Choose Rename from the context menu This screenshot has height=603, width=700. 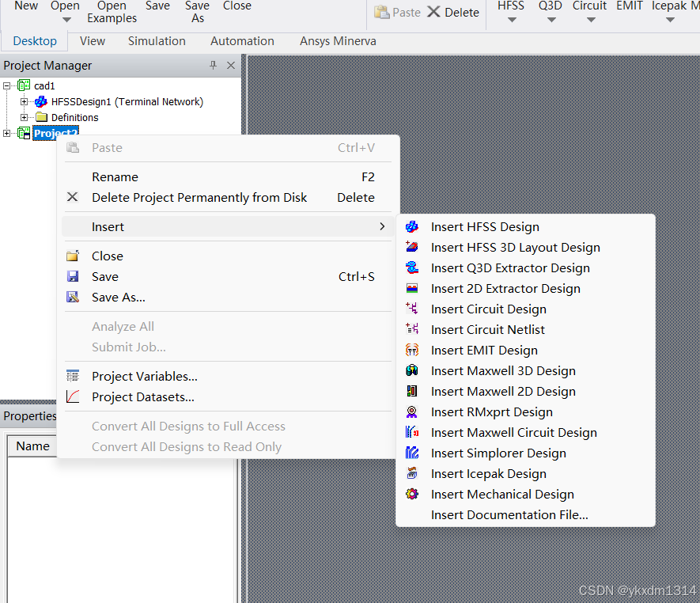[x=228, y=177]
